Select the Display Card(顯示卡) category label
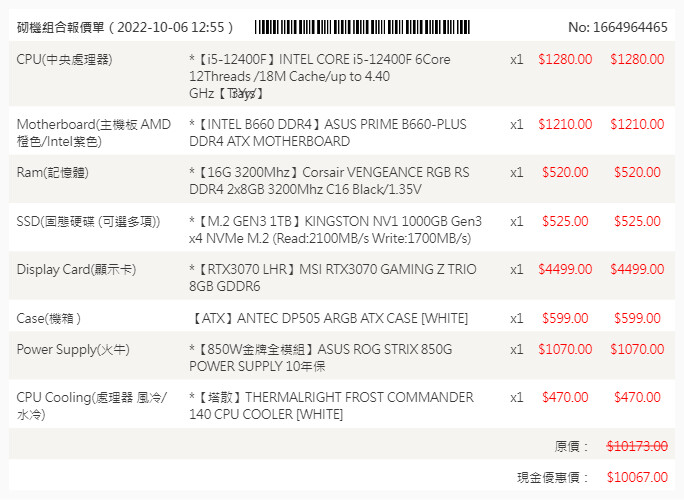Image resolution: width=684 pixels, height=500 pixels. 77,270
